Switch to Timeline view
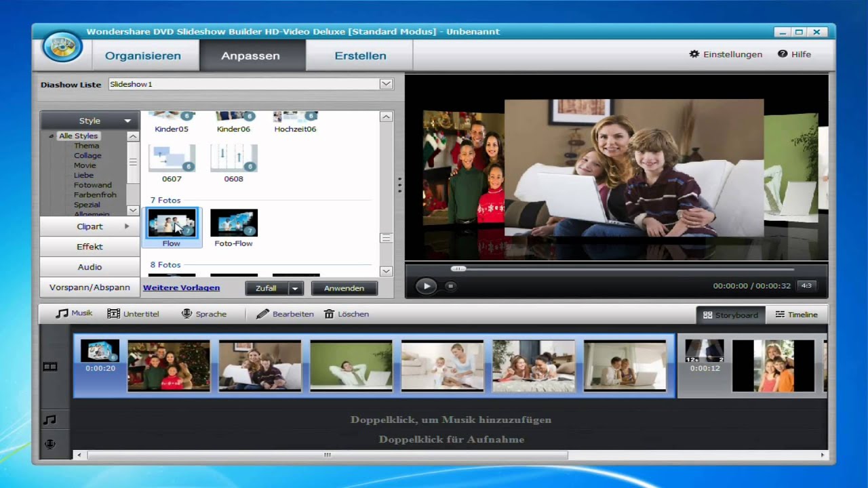 (x=796, y=315)
